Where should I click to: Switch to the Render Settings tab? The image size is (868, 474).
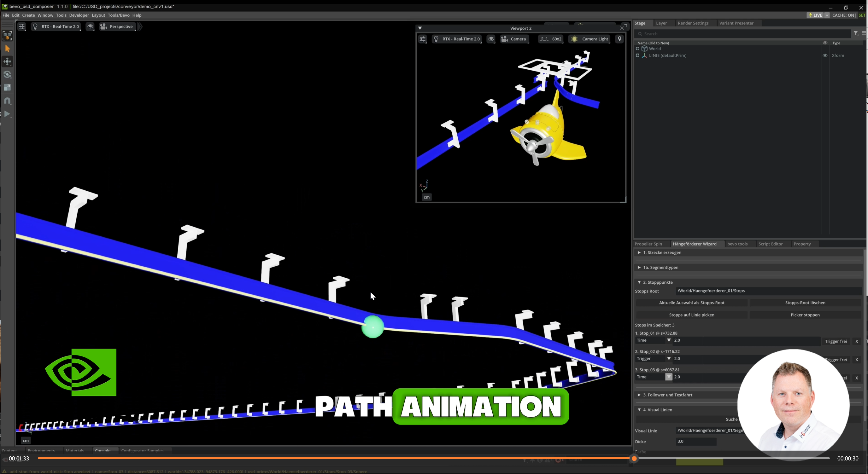693,23
